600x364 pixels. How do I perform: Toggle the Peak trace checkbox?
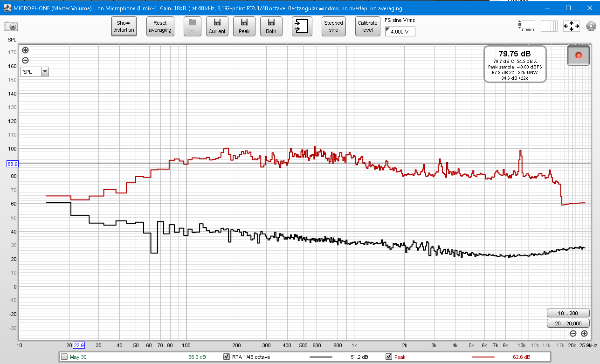click(x=389, y=357)
